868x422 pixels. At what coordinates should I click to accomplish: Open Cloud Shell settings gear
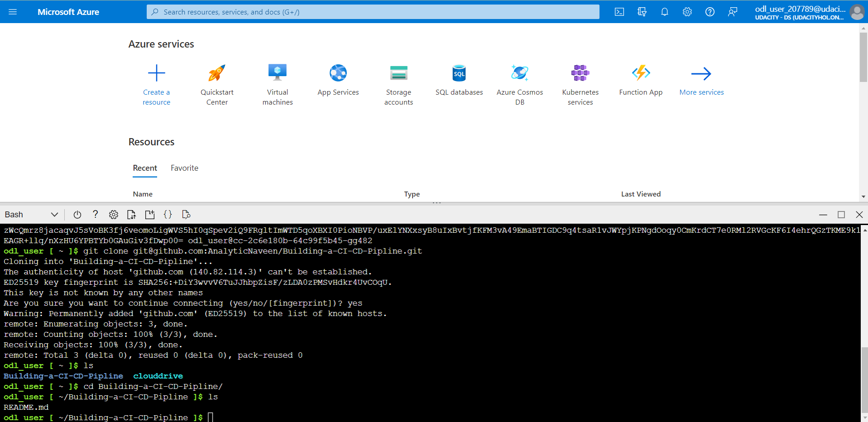[x=113, y=214]
